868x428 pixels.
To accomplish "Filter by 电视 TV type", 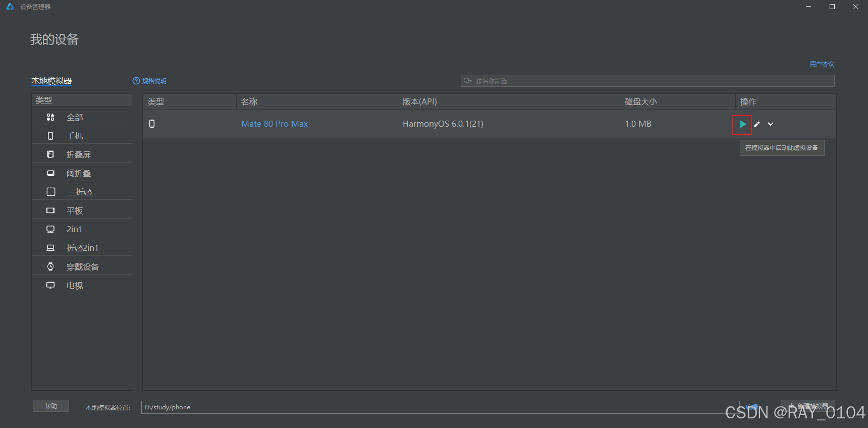I will click(x=82, y=285).
